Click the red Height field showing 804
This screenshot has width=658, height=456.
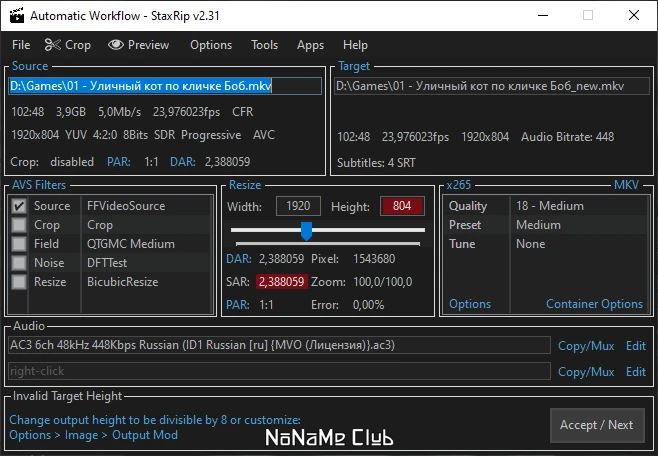tap(402, 206)
